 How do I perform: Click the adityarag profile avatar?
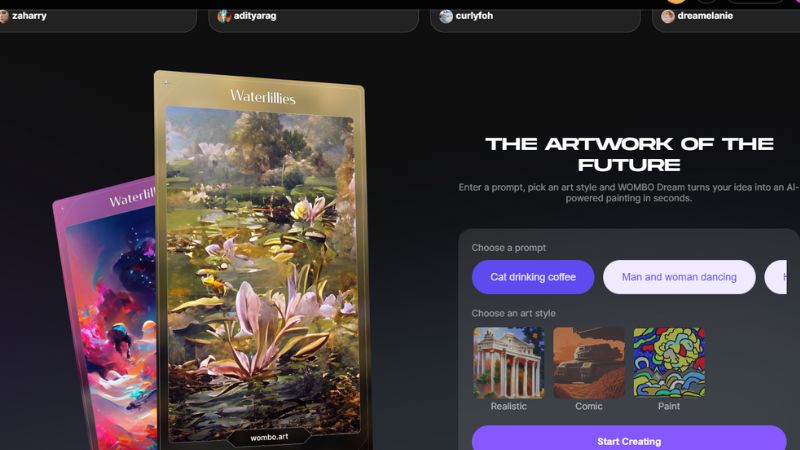[224, 16]
